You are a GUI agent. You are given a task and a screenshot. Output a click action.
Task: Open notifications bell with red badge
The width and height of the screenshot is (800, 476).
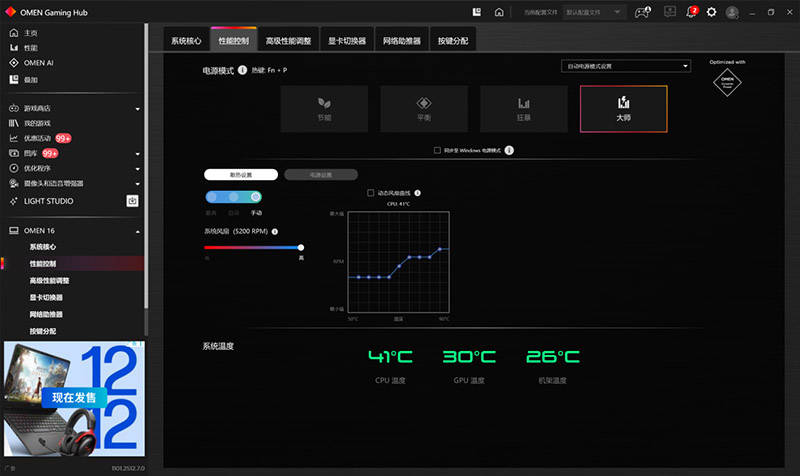691,12
